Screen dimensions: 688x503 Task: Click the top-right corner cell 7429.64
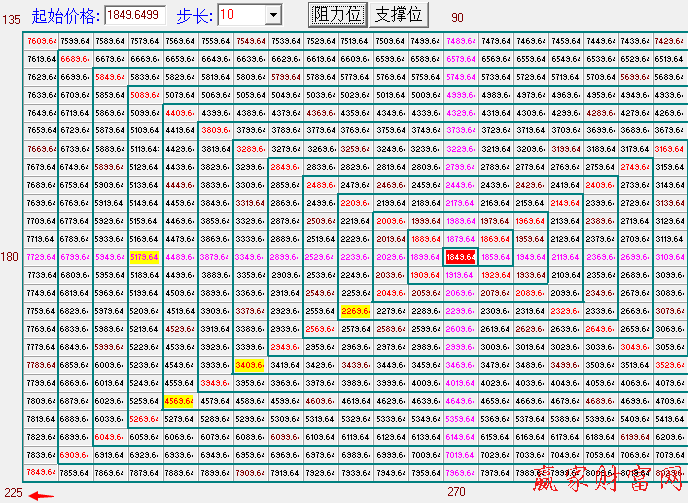(669, 41)
